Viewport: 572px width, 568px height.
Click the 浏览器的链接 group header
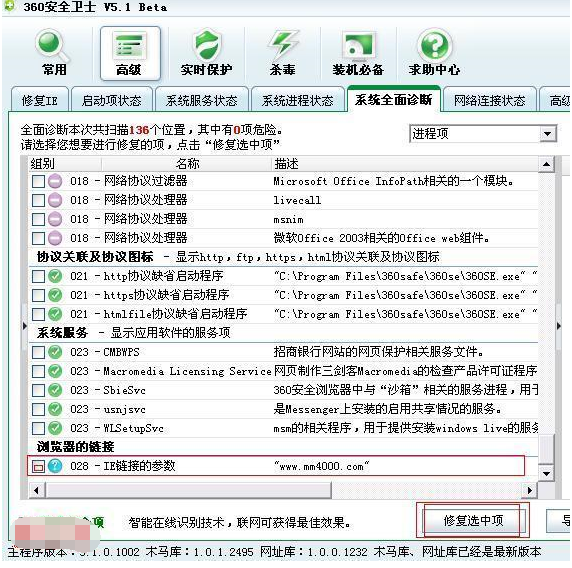[76, 447]
